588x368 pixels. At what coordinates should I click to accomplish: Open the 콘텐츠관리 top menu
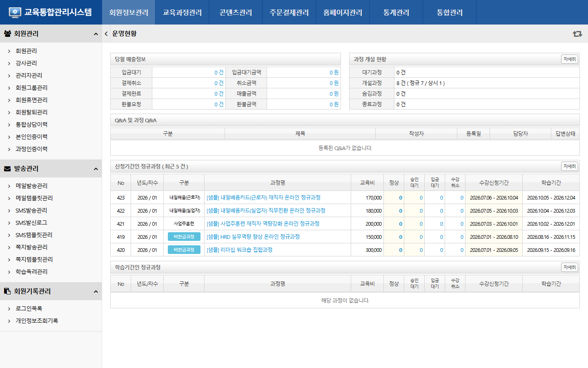236,12
